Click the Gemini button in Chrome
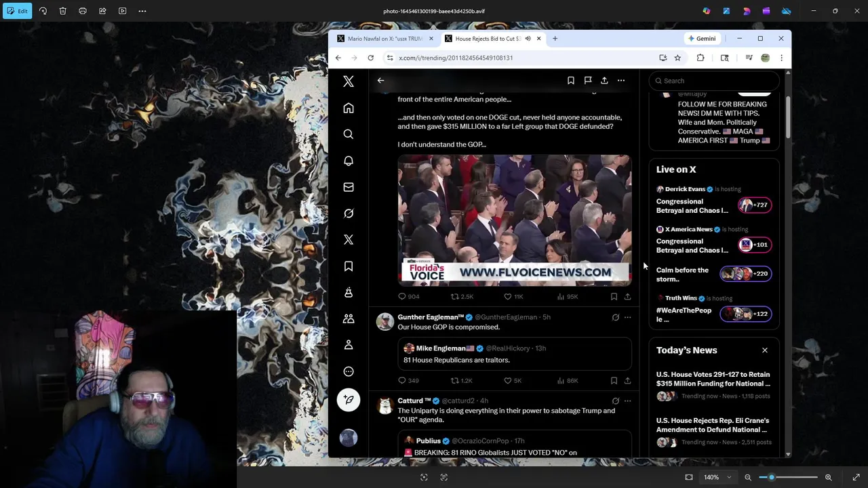This screenshot has height=488, width=868. (701, 39)
